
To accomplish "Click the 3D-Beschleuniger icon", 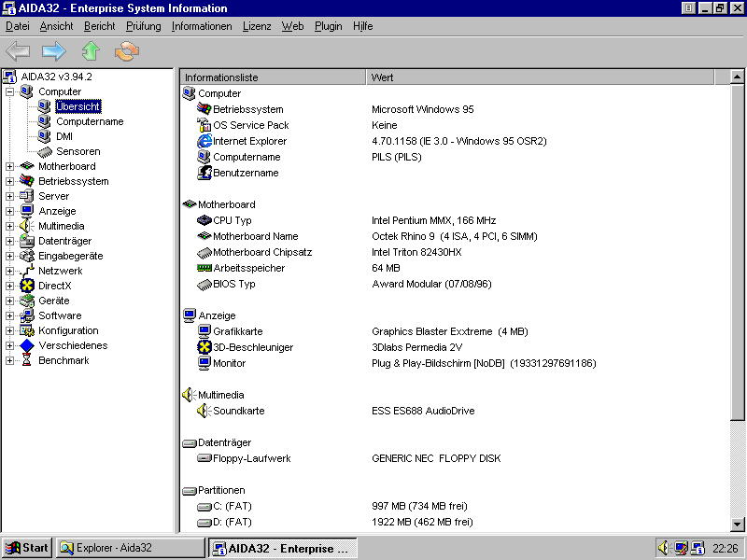I will point(204,347).
